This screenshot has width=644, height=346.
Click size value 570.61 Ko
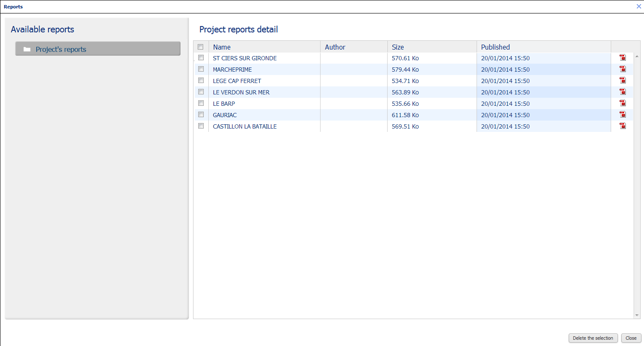(x=405, y=58)
